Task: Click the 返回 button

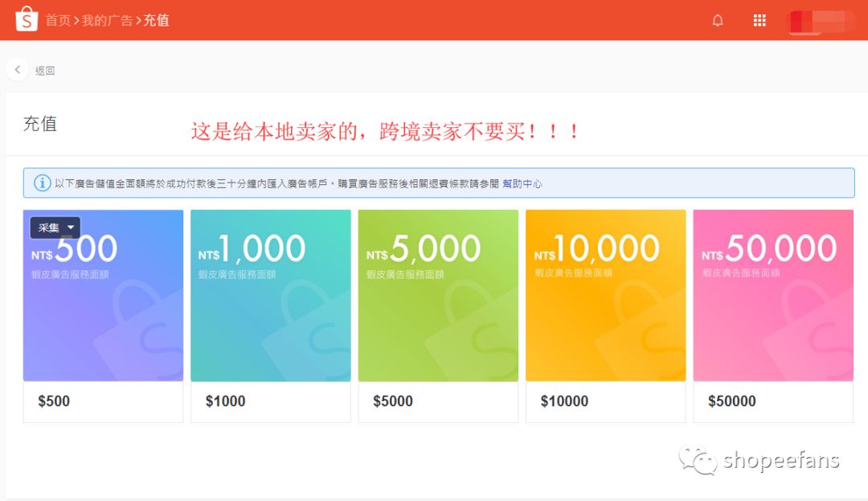Action: (x=45, y=70)
